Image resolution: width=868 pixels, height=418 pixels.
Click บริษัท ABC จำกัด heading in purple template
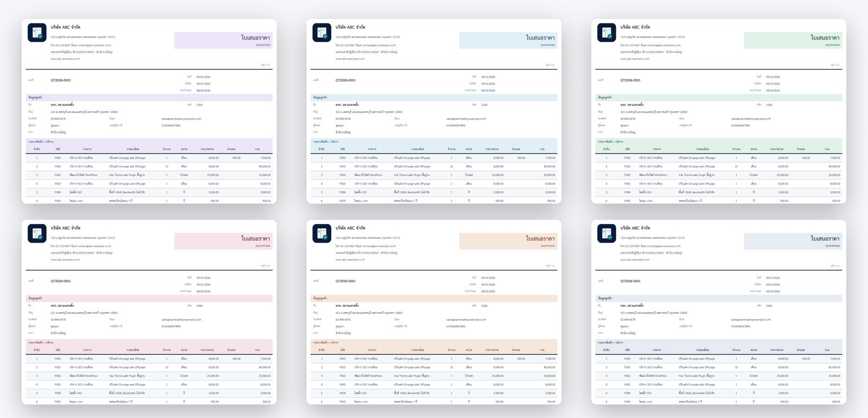[x=66, y=27]
